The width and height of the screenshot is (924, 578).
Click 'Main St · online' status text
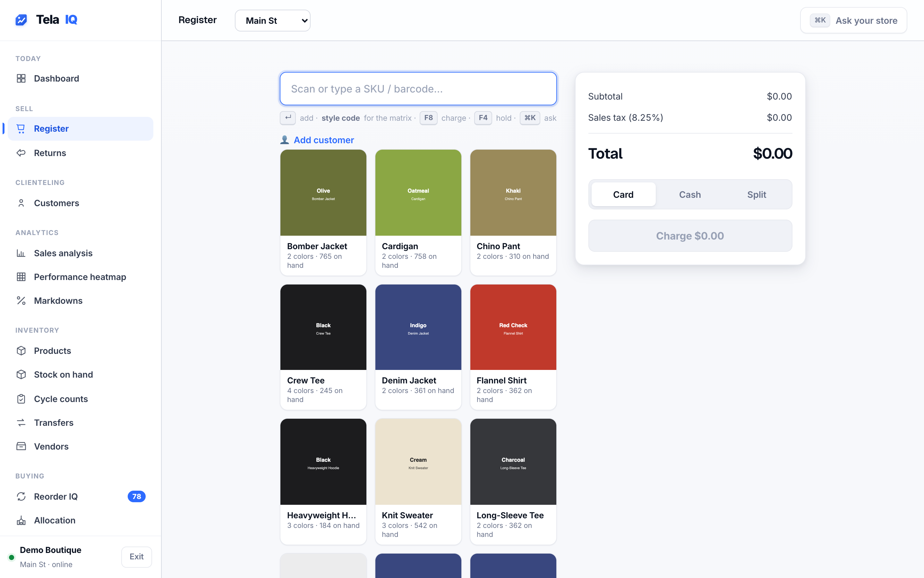(x=46, y=564)
